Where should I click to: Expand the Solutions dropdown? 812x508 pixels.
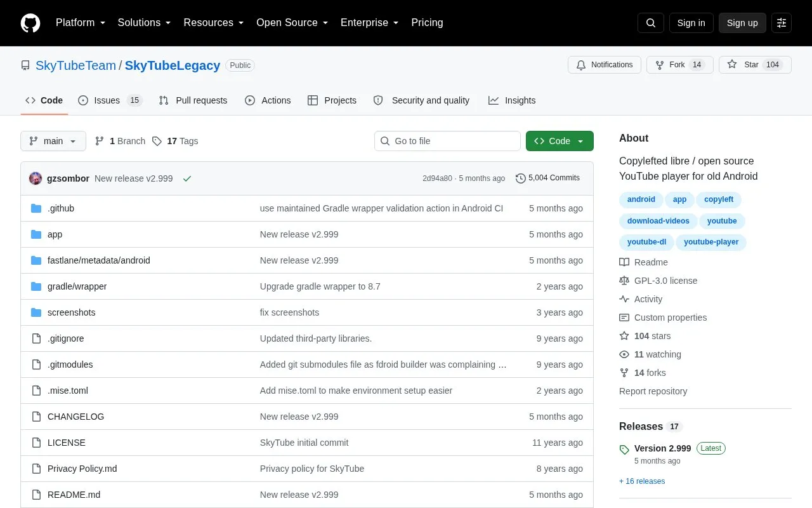coord(144,23)
